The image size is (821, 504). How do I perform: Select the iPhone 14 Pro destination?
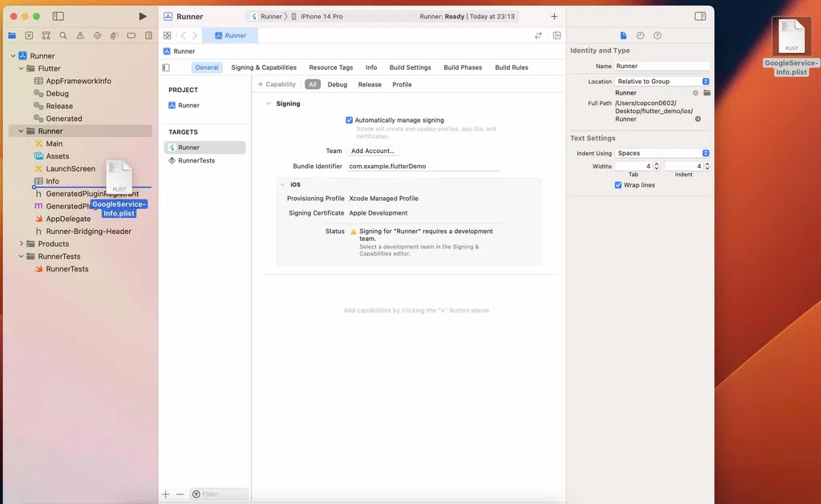click(x=317, y=16)
